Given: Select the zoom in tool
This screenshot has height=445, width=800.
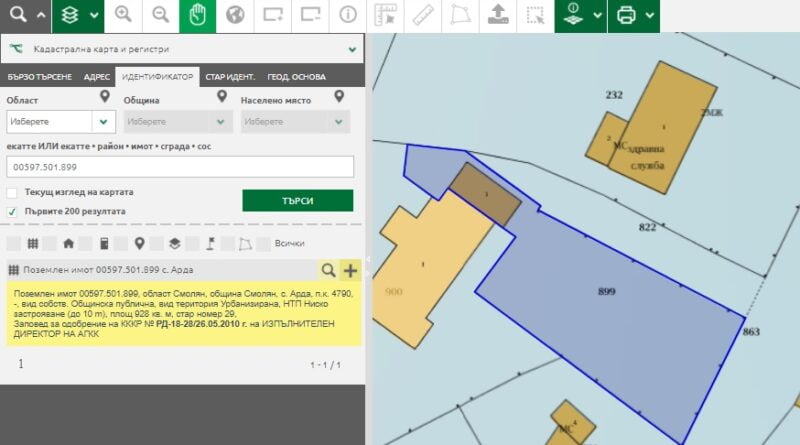Looking at the screenshot, I should click(x=123, y=15).
